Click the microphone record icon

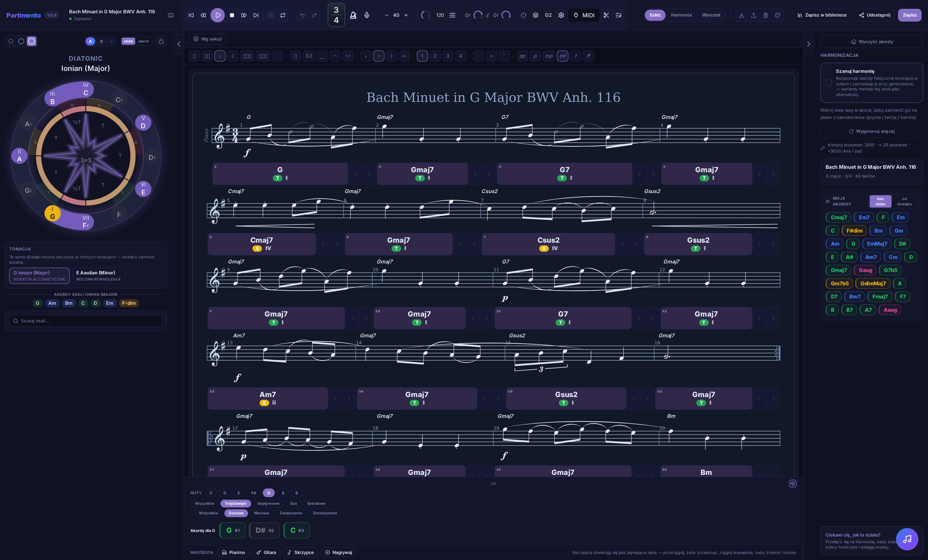point(366,15)
